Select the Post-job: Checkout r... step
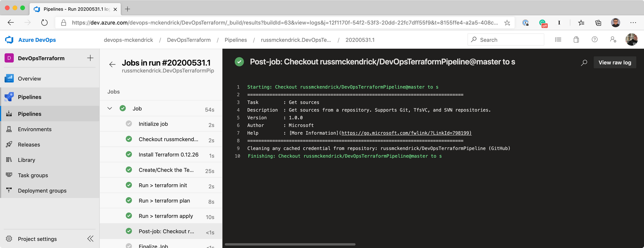 (161, 231)
